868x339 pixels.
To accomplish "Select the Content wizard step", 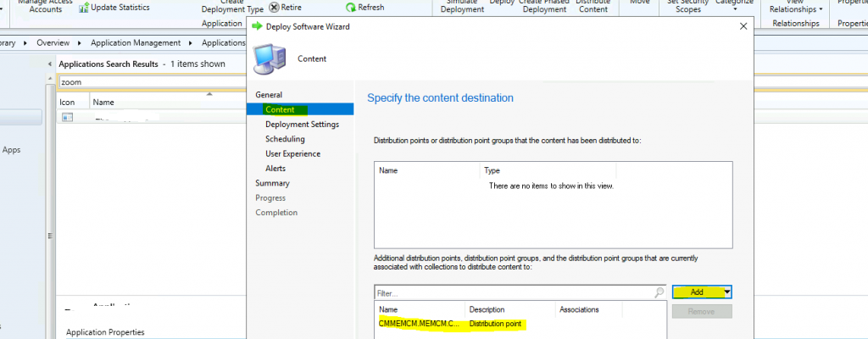I will point(299,109).
